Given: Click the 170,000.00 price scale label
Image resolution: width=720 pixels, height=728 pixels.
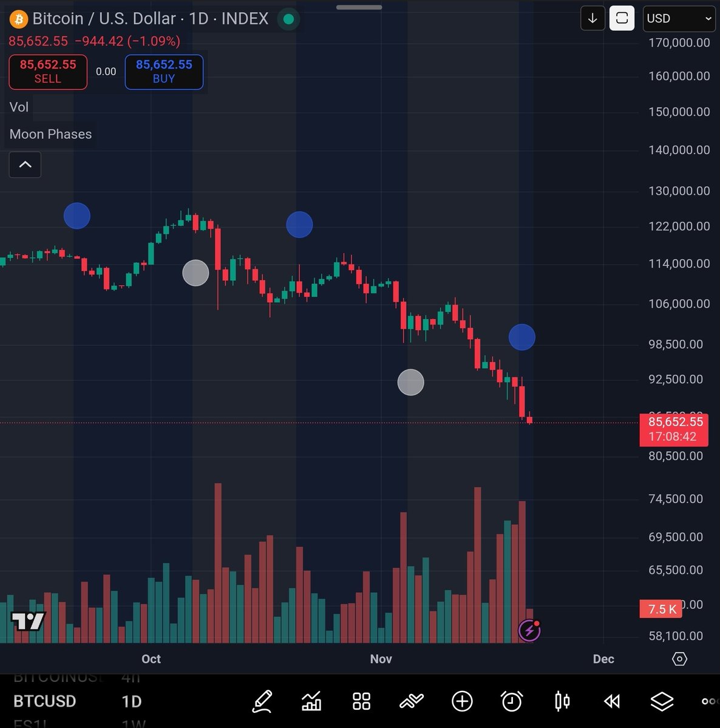Looking at the screenshot, I should coord(679,42).
